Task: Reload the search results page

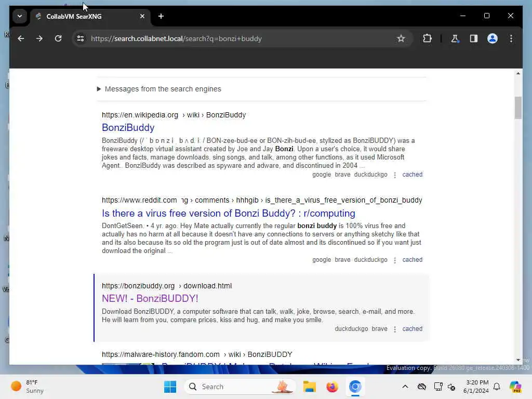Action: pos(58,38)
